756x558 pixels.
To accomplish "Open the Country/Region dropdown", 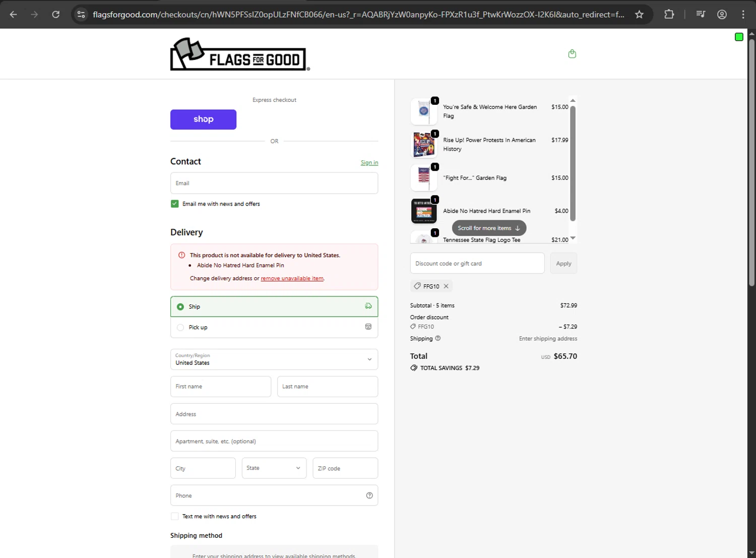I will 274,359.
